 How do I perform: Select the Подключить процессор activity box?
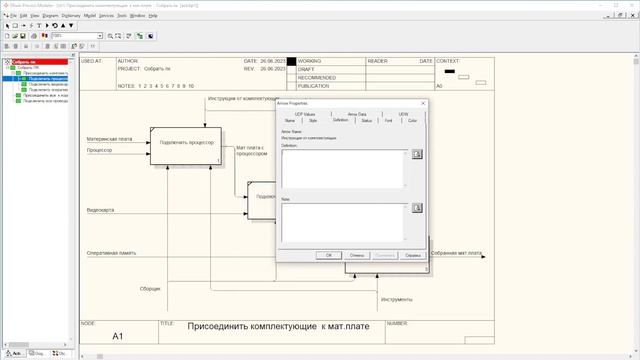coord(186,146)
